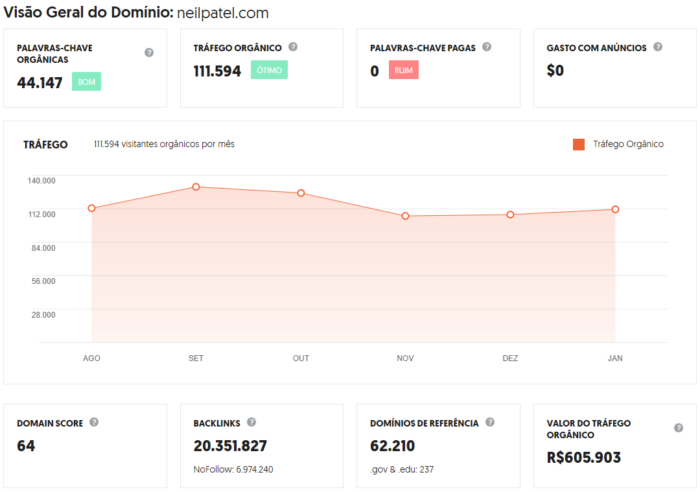Click the 62.210 referring domains value

[x=392, y=446]
